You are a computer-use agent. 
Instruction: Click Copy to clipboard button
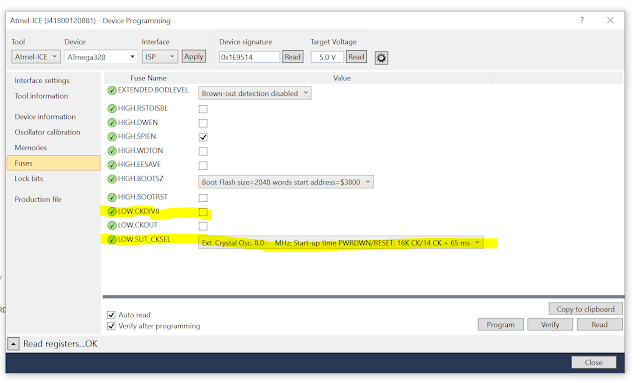pos(585,309)
